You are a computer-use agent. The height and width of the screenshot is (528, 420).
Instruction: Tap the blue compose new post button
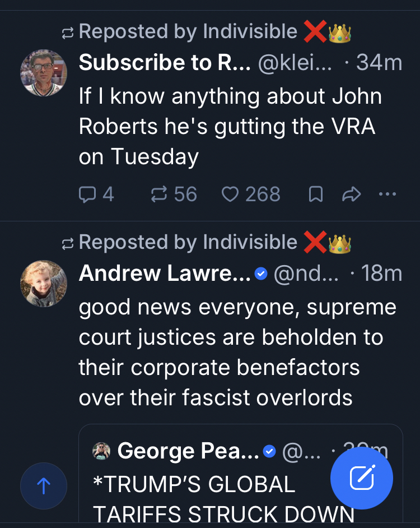(x=362, y=478)
